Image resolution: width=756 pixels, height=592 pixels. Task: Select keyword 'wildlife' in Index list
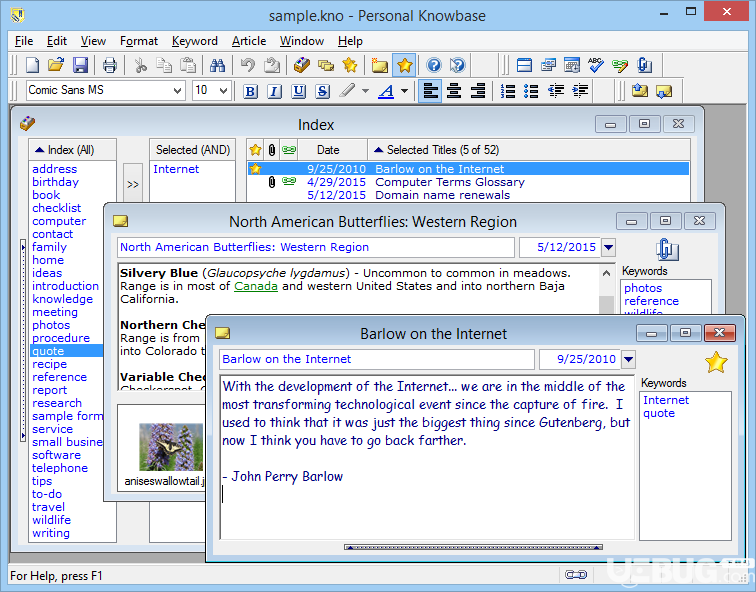(x=51, y=520)
